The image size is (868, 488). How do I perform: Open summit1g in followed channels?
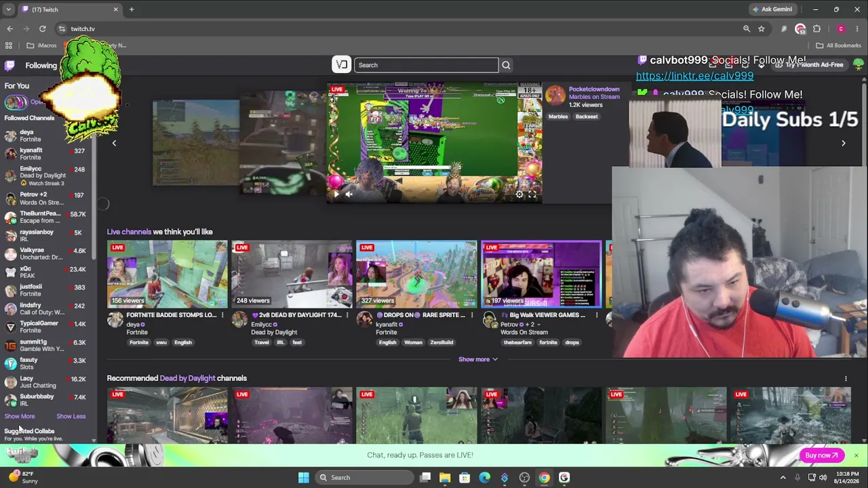tap(46, 345)
